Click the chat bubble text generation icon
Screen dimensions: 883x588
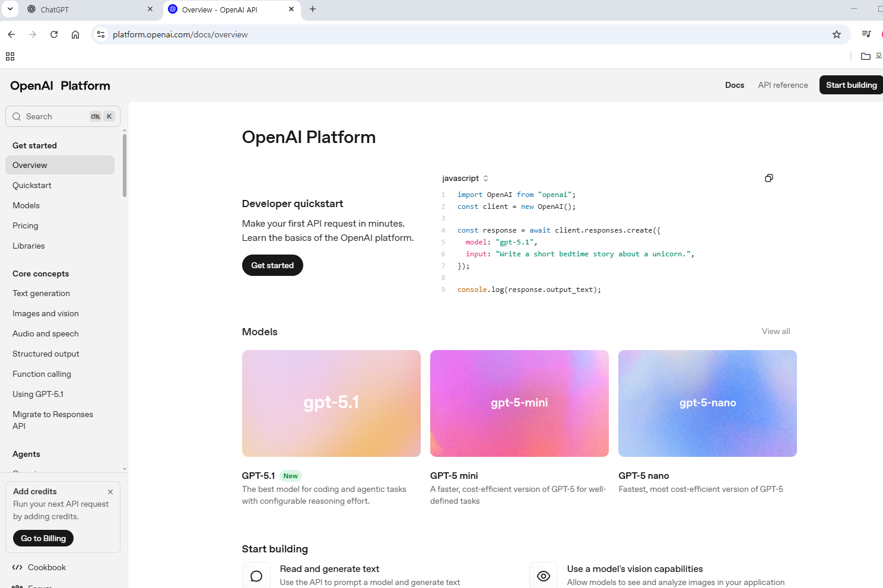point(256,576)
